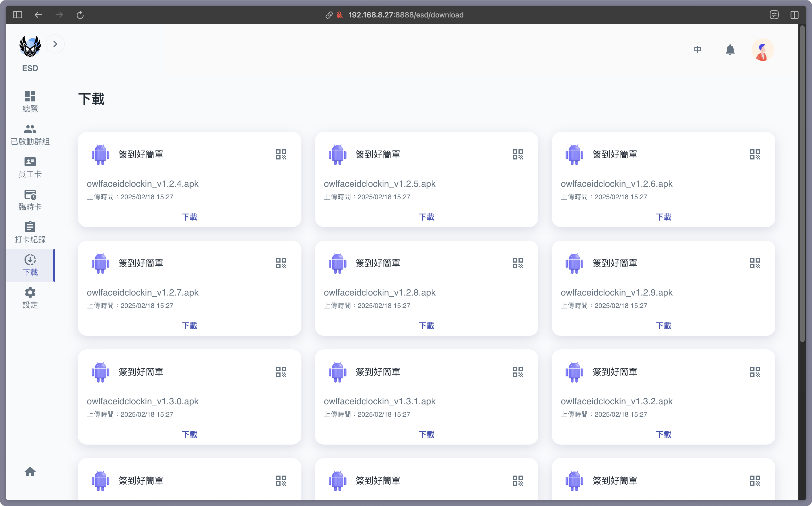The height and width of the screenshot is (506, 812).
Task: Go to home icon in sidebar
Action: [x=30, y=472]
